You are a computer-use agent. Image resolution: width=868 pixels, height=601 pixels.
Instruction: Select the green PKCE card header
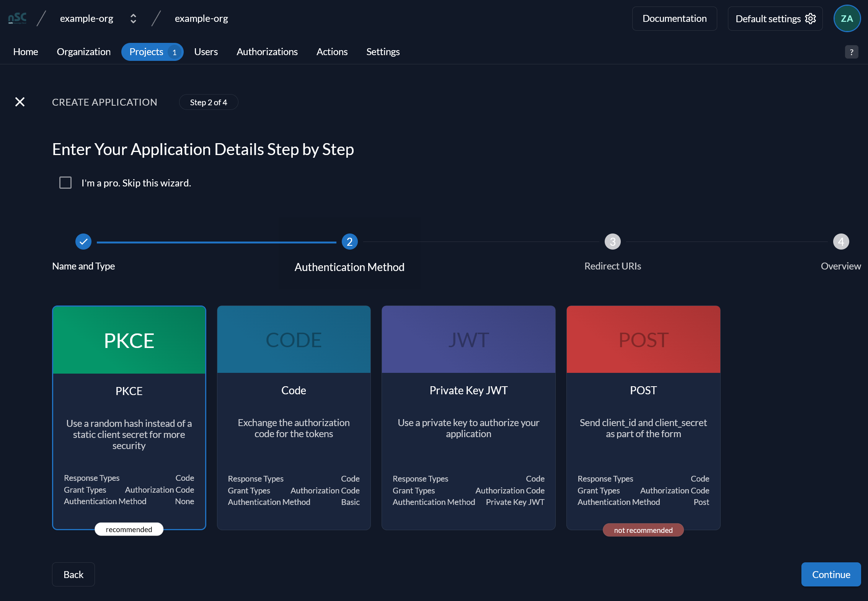pos(129,340)
